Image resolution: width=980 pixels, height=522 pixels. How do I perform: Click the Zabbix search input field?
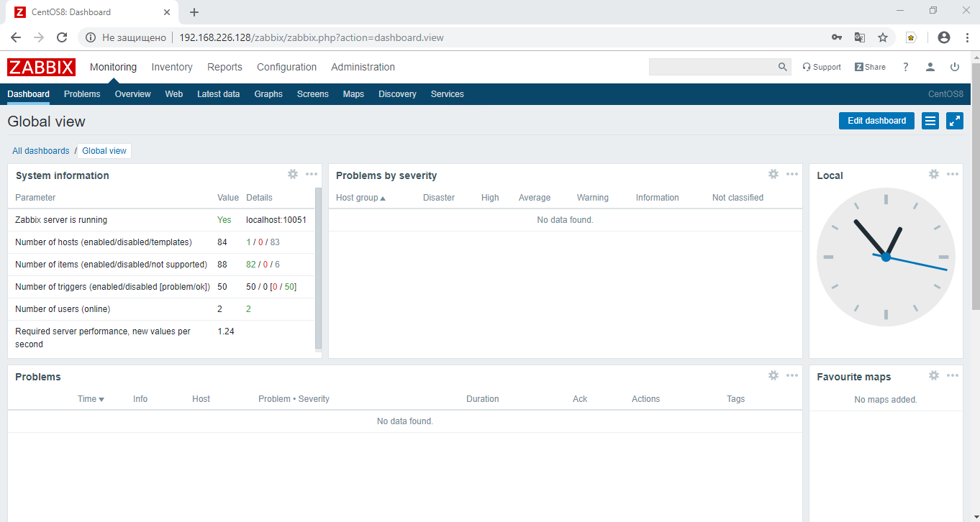click(712, 67)
